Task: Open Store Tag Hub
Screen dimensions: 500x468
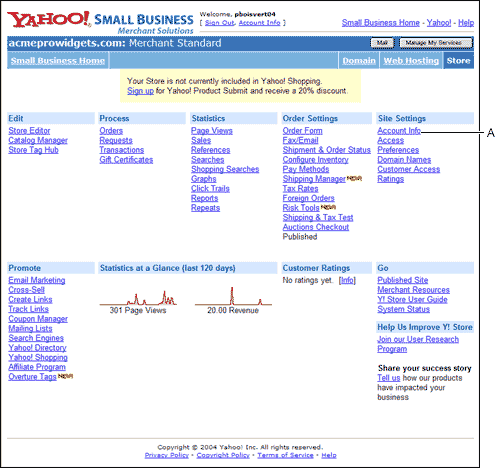Action: [33, 150]
